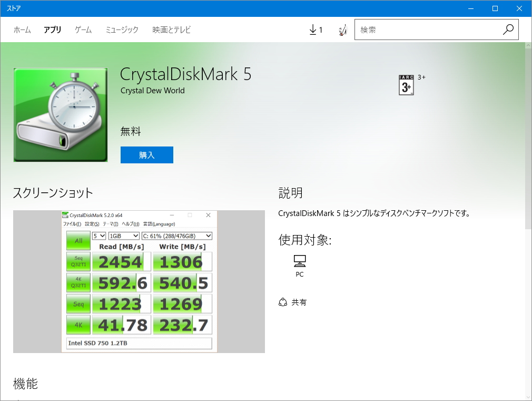This screenshot has height=401, width=532.
Task: Click the 共有 share icon
Action: click(x=283, y=302)
